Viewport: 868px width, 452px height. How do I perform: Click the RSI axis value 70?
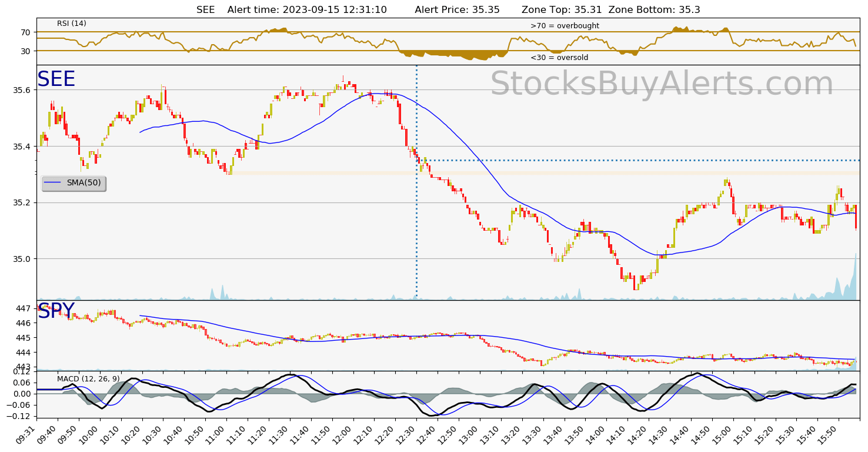[x=26, y=32]
